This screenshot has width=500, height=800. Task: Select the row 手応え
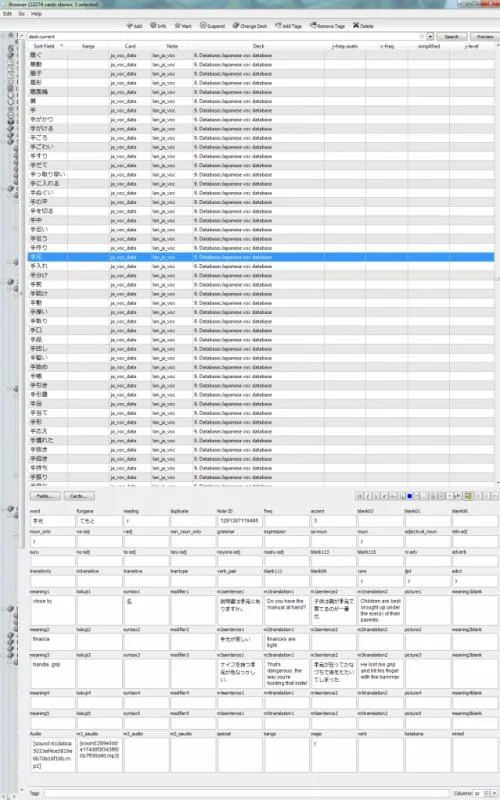pos(261,431)
